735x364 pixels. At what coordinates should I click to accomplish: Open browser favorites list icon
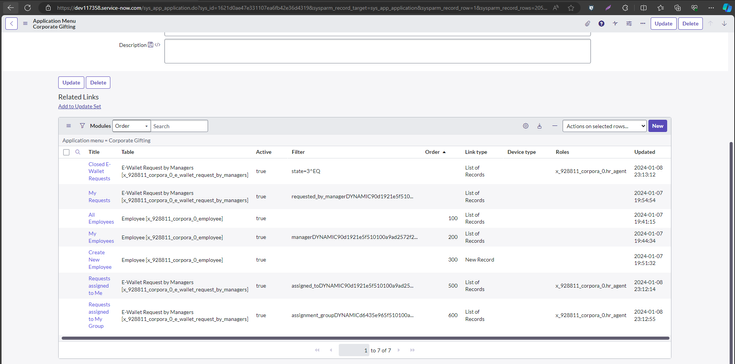[x=660, y=7]
